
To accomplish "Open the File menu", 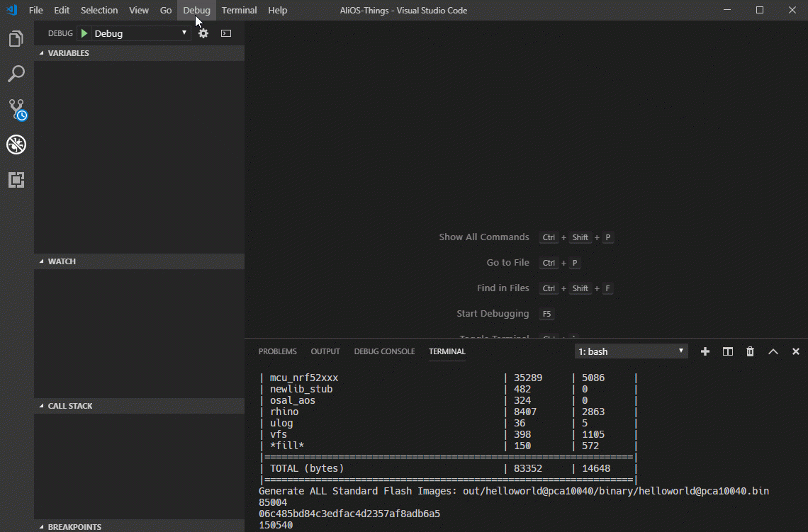I will [x=36, y=11].
